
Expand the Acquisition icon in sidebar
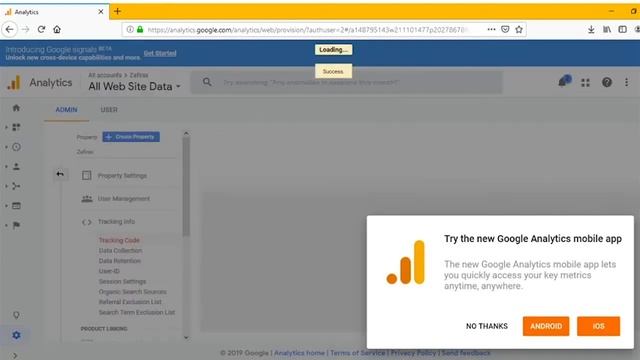(x=16, y=186)
